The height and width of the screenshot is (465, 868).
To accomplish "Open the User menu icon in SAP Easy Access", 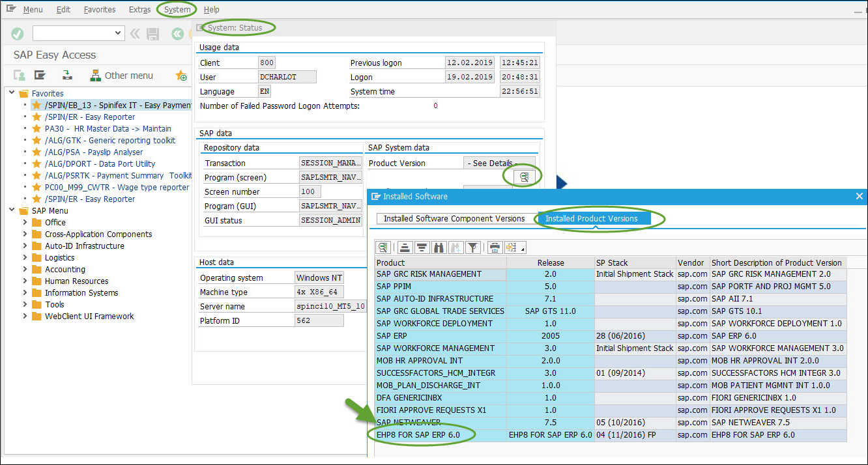I will coord(20,76).
